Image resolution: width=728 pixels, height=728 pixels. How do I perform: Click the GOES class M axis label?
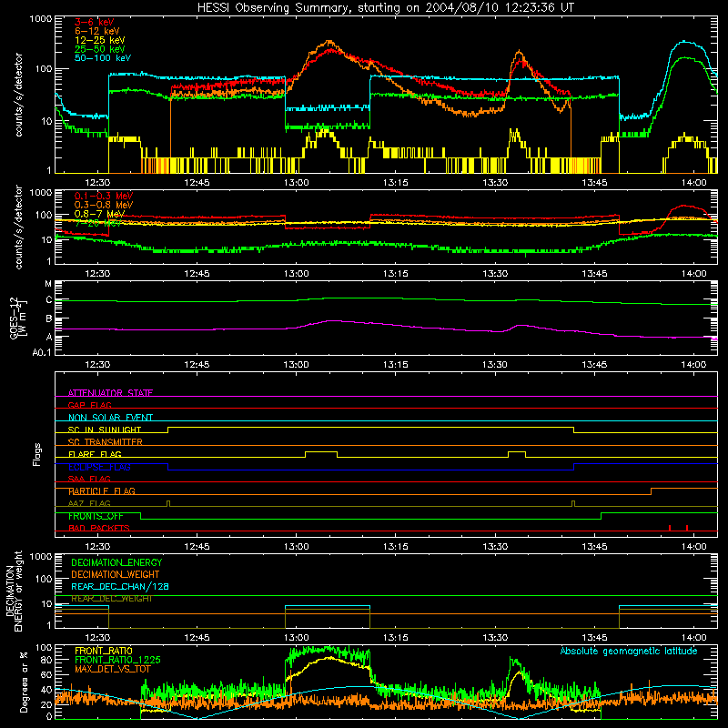click(x=48, y=284)
